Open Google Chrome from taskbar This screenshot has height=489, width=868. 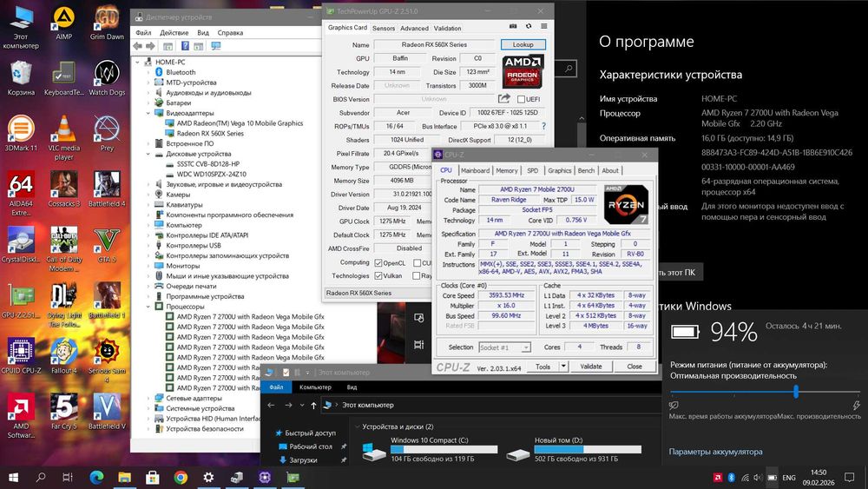tap(181, 477)
